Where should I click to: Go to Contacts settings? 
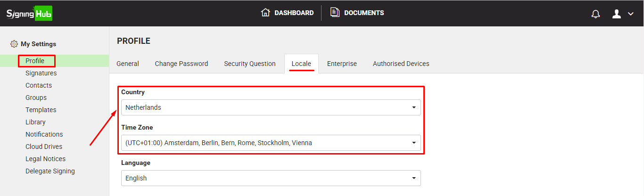coord(39,85)
